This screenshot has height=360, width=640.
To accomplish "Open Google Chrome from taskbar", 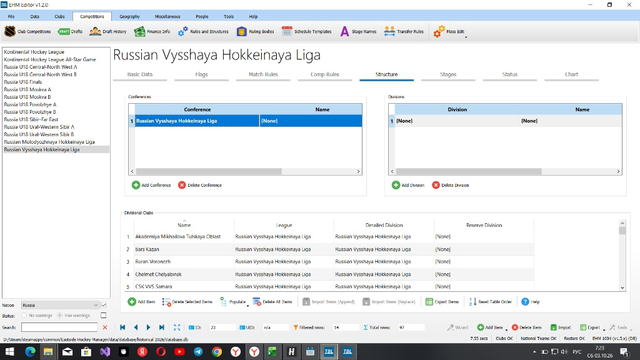I will 217,352.
